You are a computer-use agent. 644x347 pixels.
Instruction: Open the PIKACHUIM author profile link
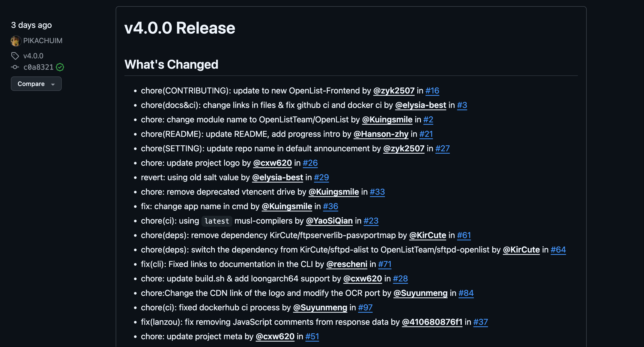tap(43, 41)
